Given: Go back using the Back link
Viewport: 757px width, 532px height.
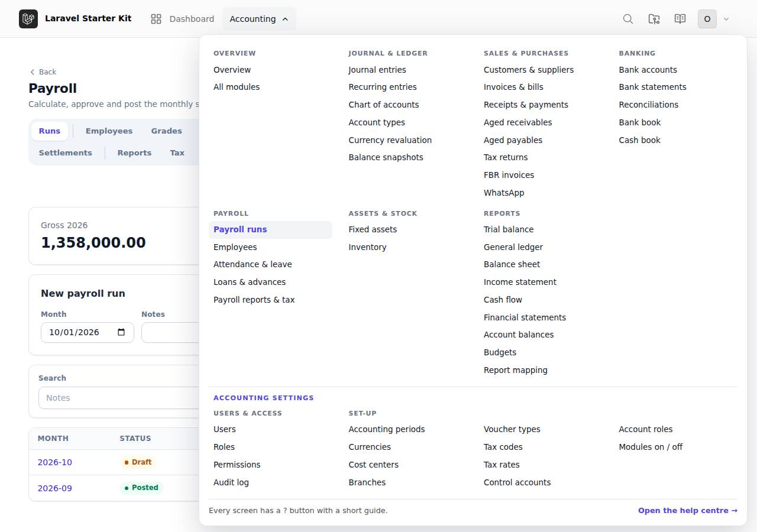Looking at the screenshot, I should (x=43, y=72).
